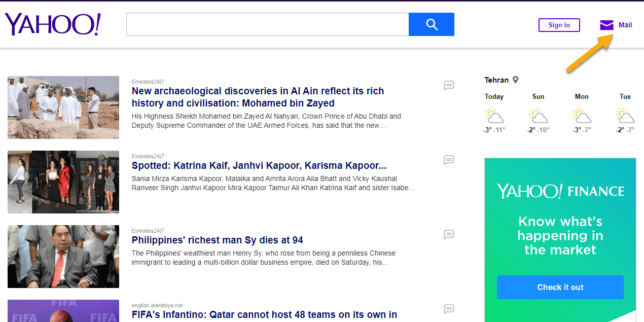The width and height of the screenshot is (644, 322).
Task: Open comments for the Henry Sy article
Action: coord(449,235)
